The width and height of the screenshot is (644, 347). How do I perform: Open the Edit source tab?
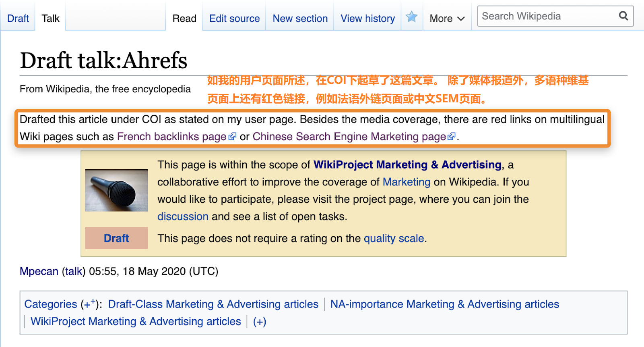pos(234,19)
